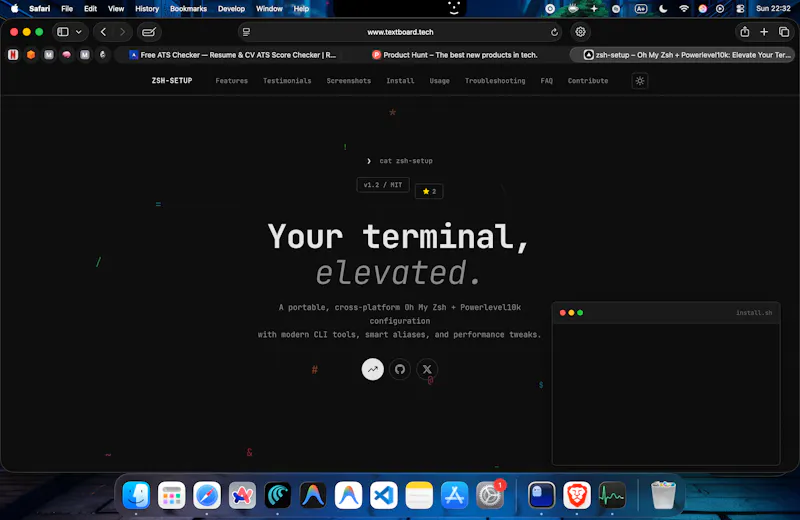Image resolution: width=800 pixels, height=520 pixels.
Task: Go back to previous page
Action: point(104,32)
